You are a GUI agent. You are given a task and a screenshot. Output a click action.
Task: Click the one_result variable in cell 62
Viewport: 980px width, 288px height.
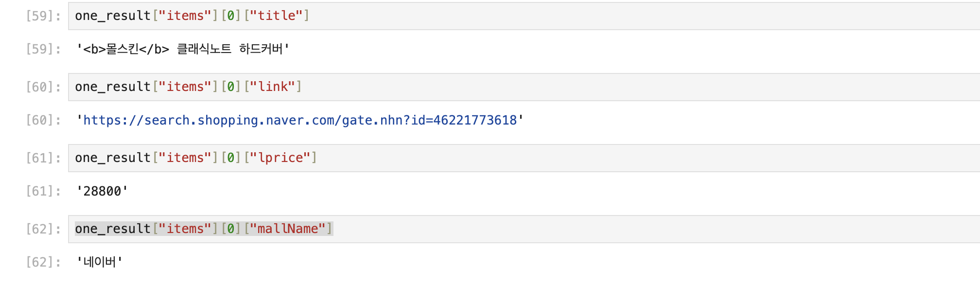(x=112, y=229)
